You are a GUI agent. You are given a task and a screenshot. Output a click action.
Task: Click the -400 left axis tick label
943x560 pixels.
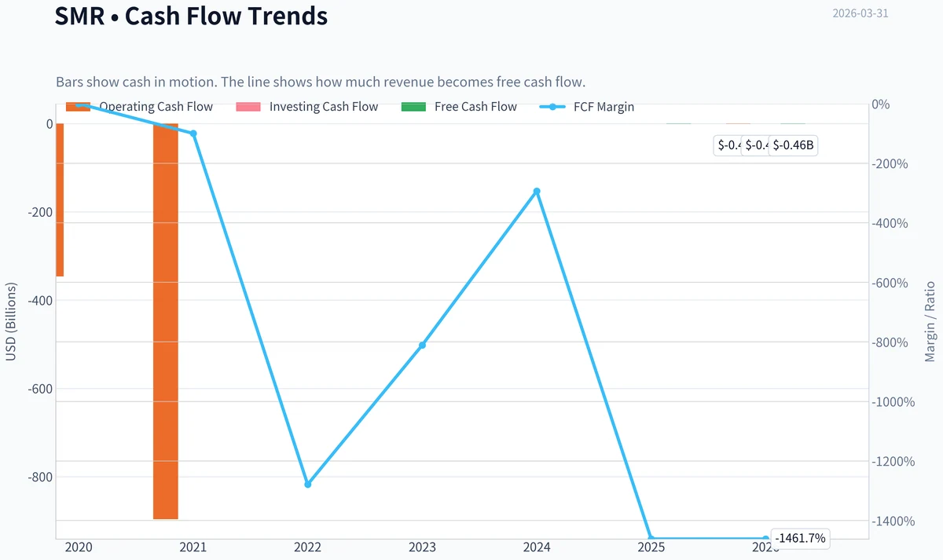tap(39, 301)
